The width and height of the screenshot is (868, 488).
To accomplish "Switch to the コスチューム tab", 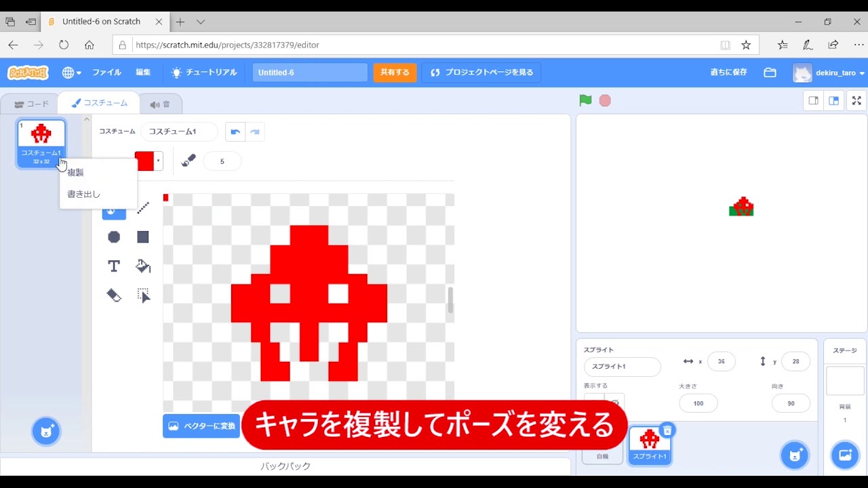I will tap(99, 103).
